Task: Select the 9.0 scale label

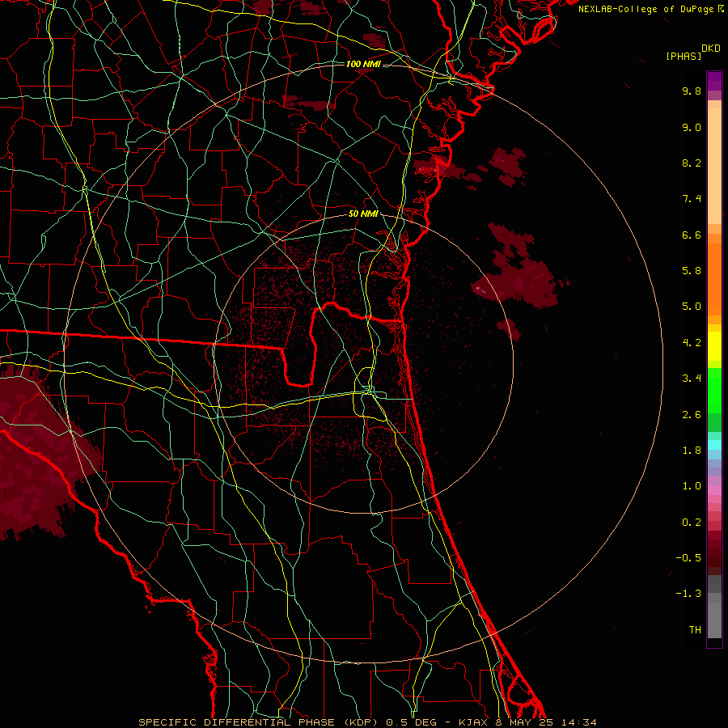Action: tap(692, 127)
